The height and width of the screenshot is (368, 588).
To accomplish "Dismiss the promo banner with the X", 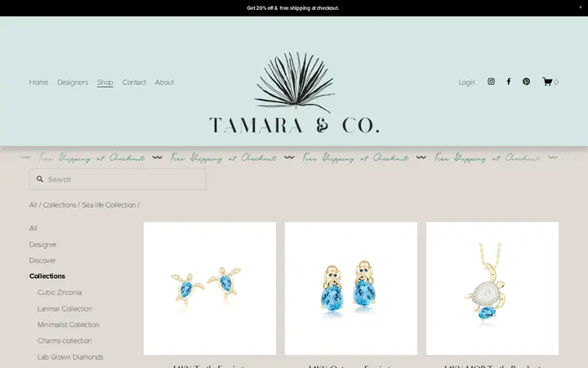I will (x=581, y=7).
